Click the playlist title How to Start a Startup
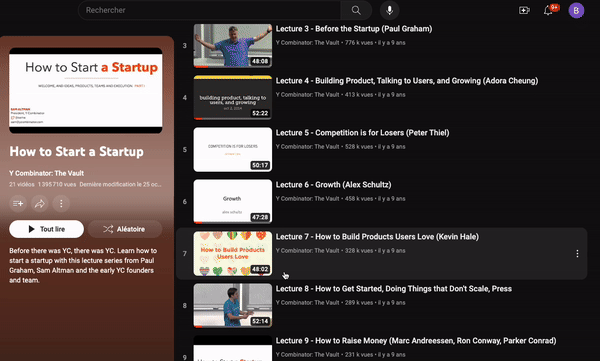Image resolution: width=600 pixels, height=361 pixels. coord(77,152)
